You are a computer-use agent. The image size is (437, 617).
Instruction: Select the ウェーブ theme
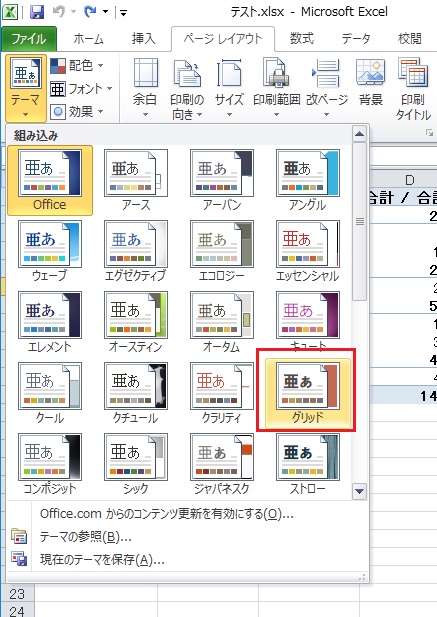click(50, 251)
